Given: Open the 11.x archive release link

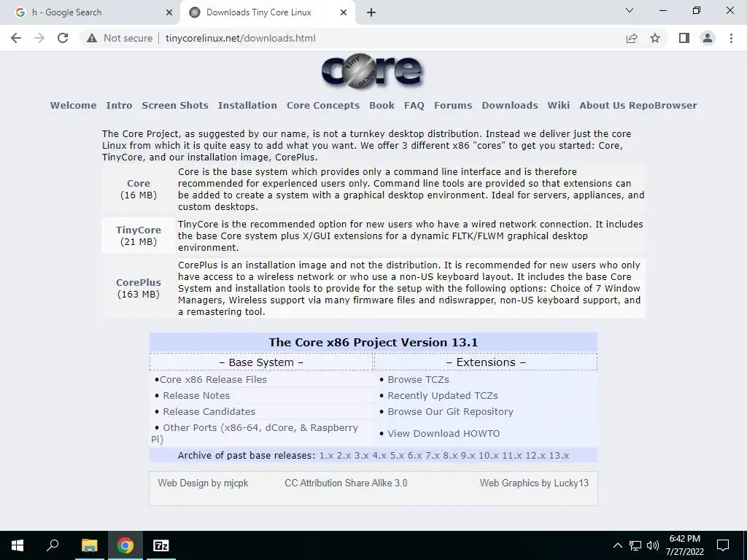Looking at the screenshot, I should [512, 455].
